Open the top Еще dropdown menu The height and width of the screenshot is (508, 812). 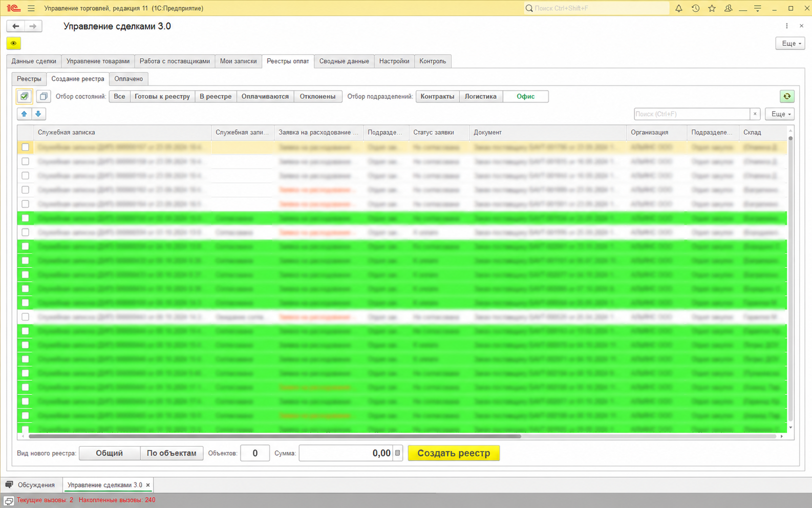(790, 44)
